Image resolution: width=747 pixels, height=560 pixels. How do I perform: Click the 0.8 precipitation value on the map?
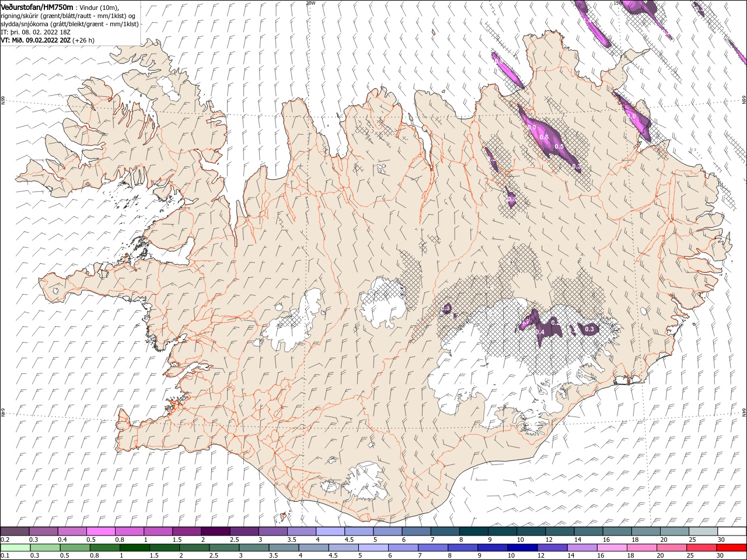tap(544, 137)
